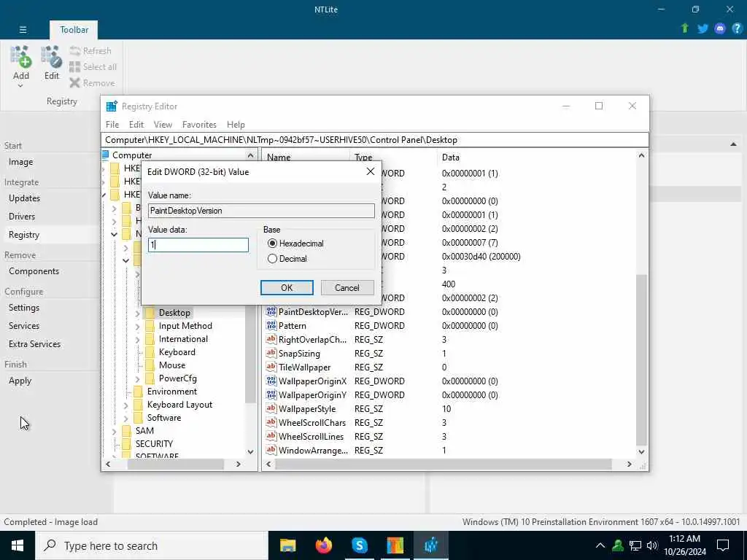747x560 pixels.
Task: Select the WindowArrange... value icon
Action: [271, 449]
